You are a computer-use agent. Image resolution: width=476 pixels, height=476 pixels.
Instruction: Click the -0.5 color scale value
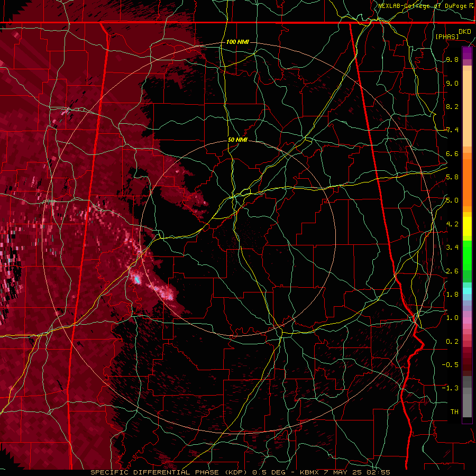[x=450, y=364]
